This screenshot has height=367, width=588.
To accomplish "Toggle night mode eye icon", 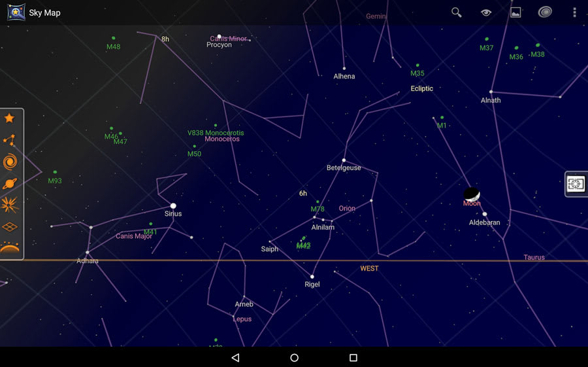I will [486, 12].
